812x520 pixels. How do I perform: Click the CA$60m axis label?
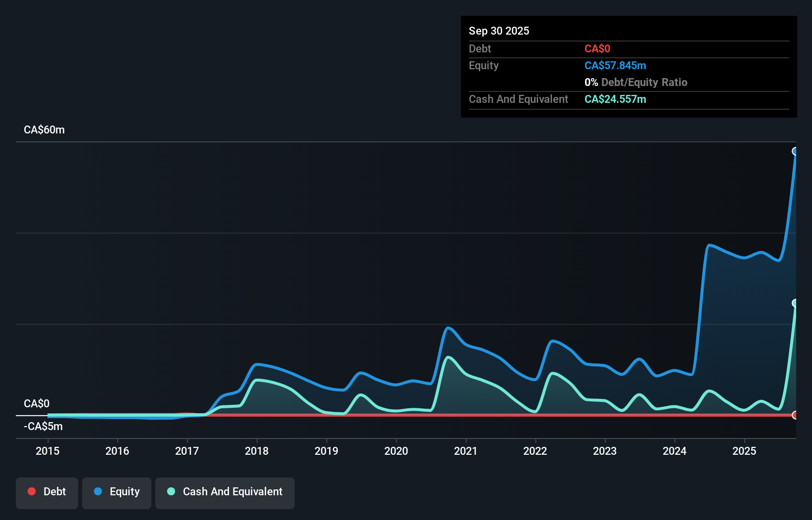point(44,130)
